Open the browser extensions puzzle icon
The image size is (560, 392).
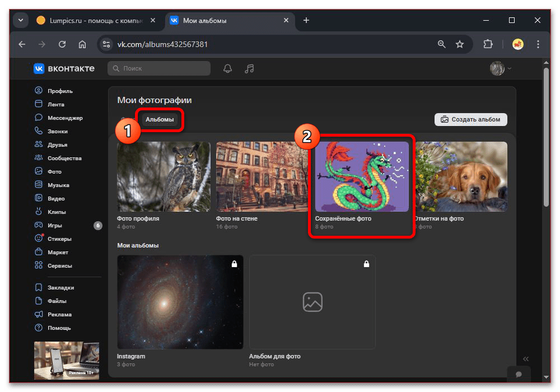(487, 44)
